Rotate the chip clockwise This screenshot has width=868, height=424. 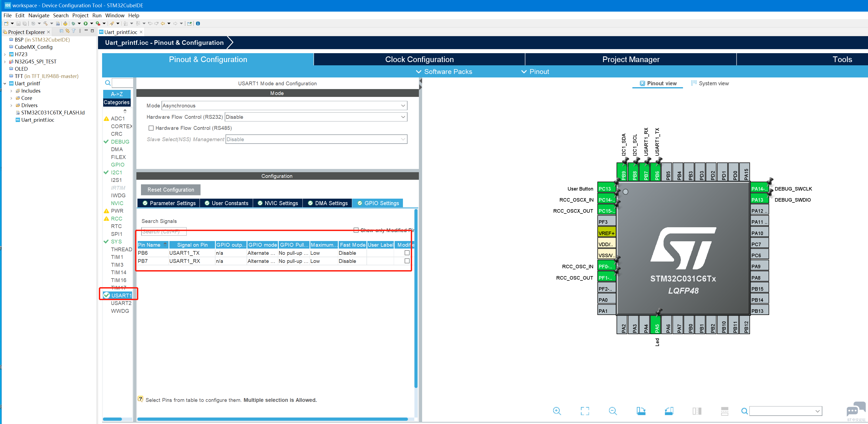641,411
